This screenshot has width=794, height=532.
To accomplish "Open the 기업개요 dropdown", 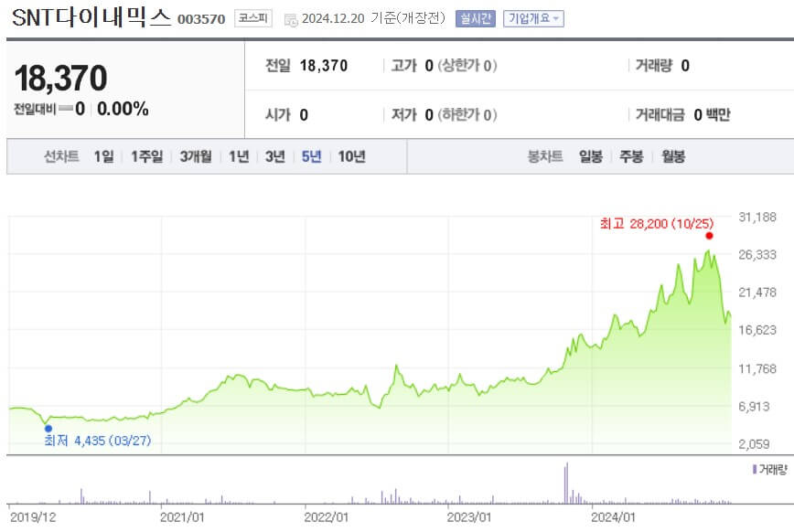I will (x=534, y=16).
